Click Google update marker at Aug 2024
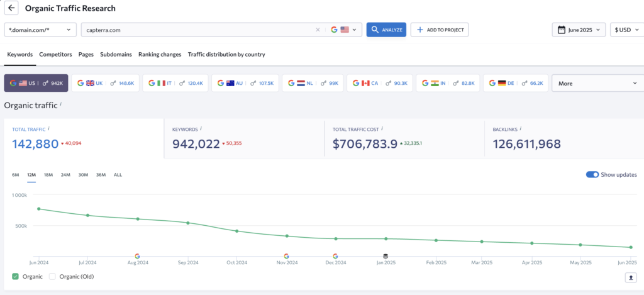644x295 pixels. click(137, 256)
